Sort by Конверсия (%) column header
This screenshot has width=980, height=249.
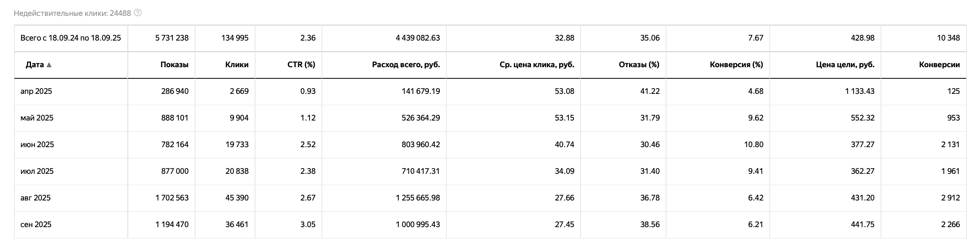pos(736,65)
